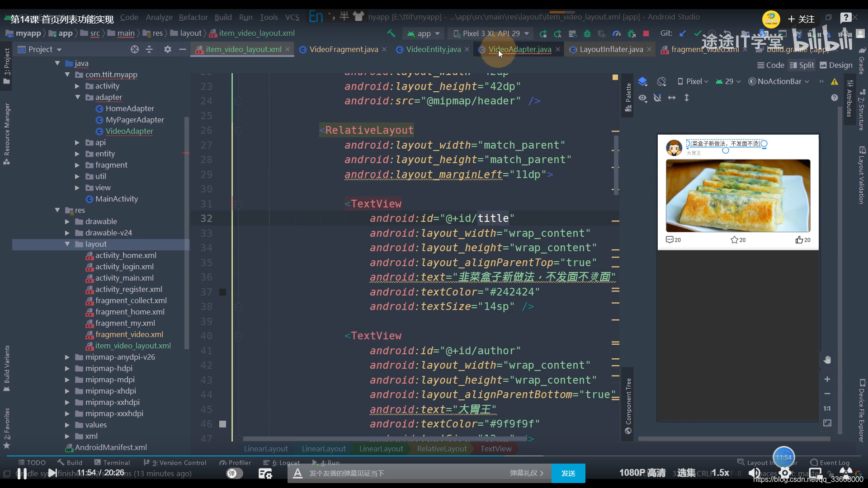This screenshot has height=488, width=868.
Task: Open the Profiler tool window
Action: pyautogui.click(x=235, y=462)
